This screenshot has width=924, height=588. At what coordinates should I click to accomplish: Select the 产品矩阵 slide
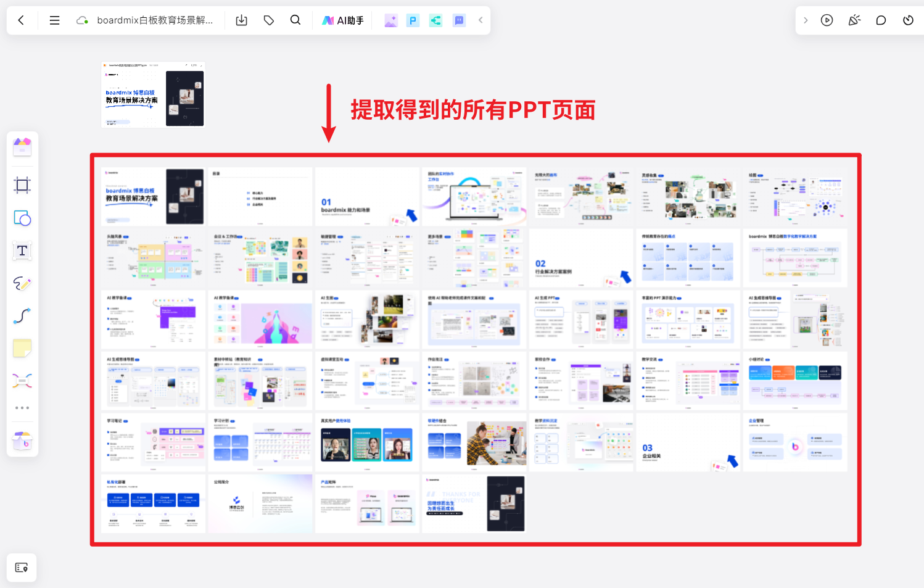click(x=368, y=503)
